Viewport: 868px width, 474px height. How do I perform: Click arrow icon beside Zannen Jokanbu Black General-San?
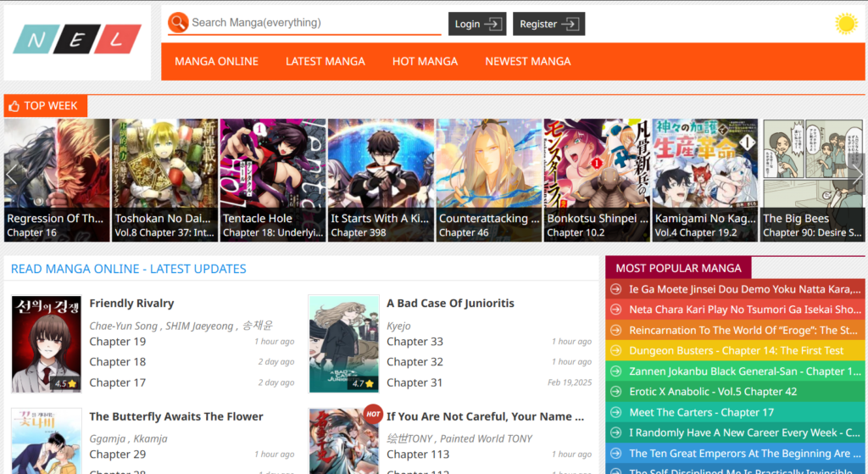point(615,371)
